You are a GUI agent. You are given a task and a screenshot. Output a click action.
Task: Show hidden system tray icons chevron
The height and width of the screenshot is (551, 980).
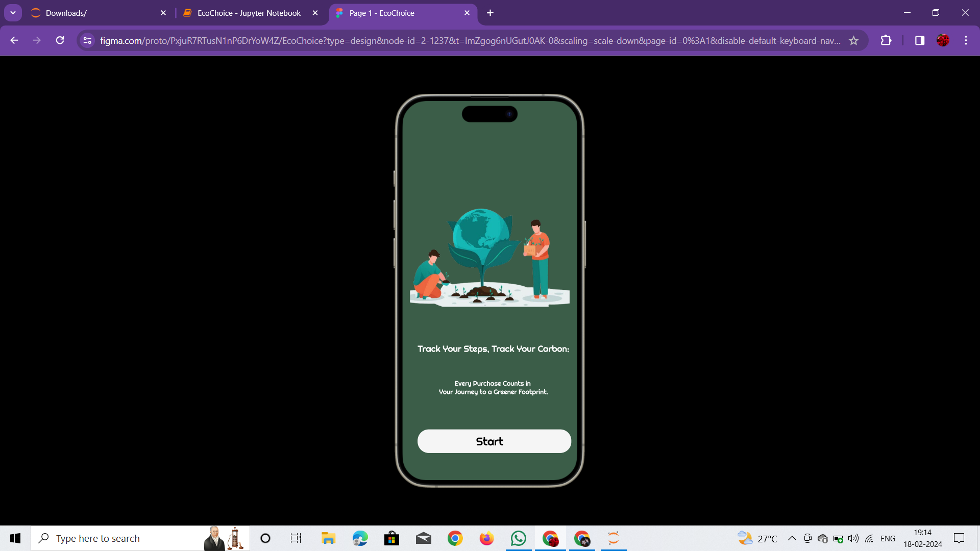pyautogui.click(x=792, y=538)
